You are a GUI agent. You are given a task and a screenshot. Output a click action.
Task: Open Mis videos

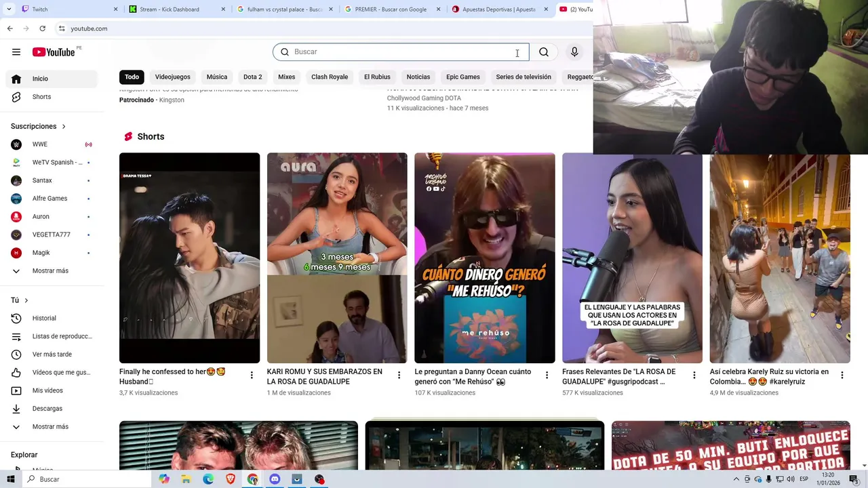52,390
